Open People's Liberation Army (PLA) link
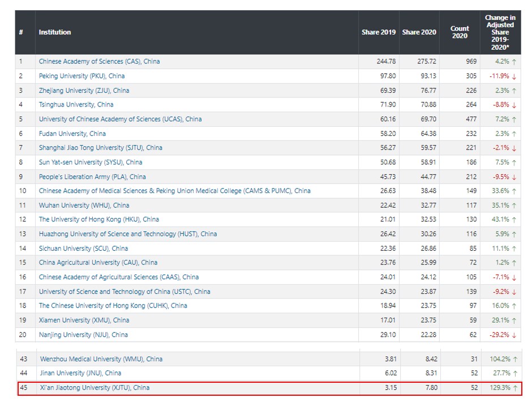This screenshot has width=532, height=402. coord(92,177)
